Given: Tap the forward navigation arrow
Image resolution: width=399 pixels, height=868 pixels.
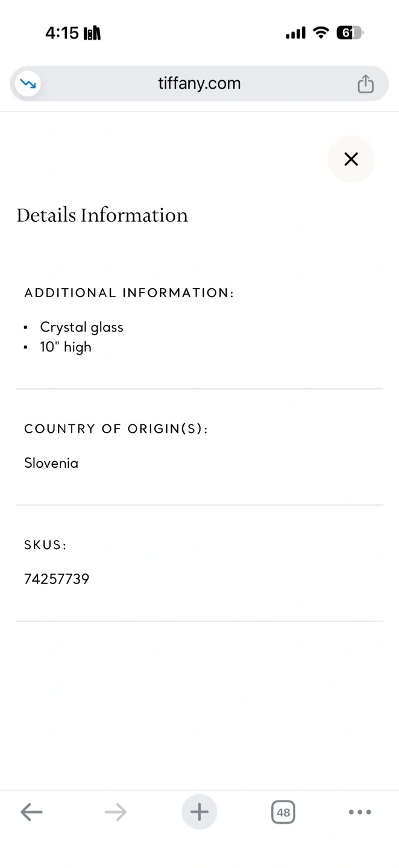Looking at the screenshot, I should tap(115, 812).
